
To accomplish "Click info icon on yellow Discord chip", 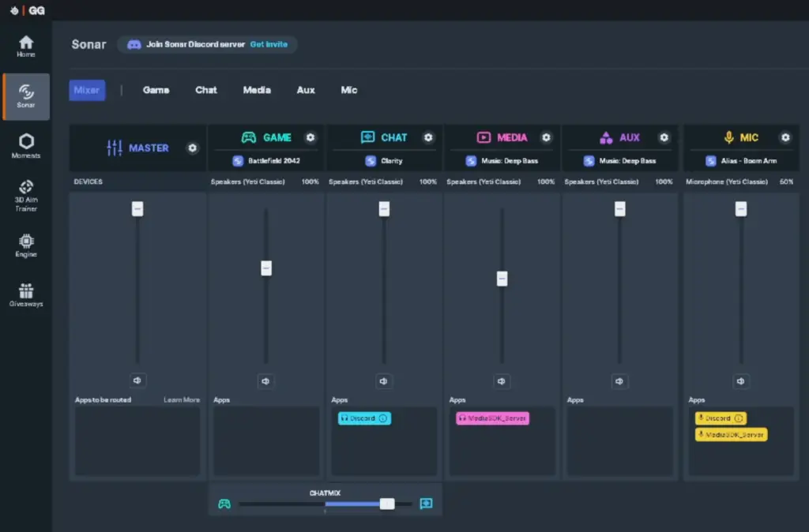I will pos(739,418).
